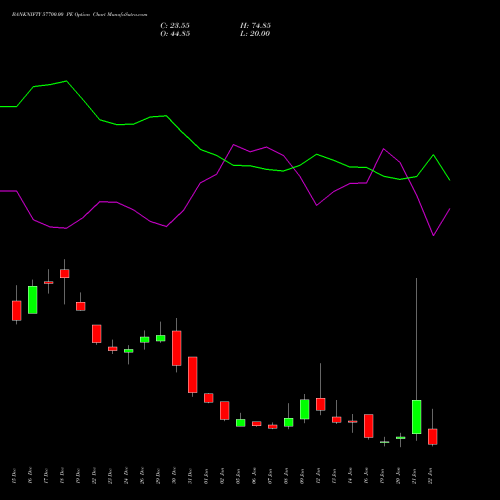Image resolution: width=500 pixels, height=500 pixels.
Task: Click the 31 Dec date label
Action: [190, 476]
